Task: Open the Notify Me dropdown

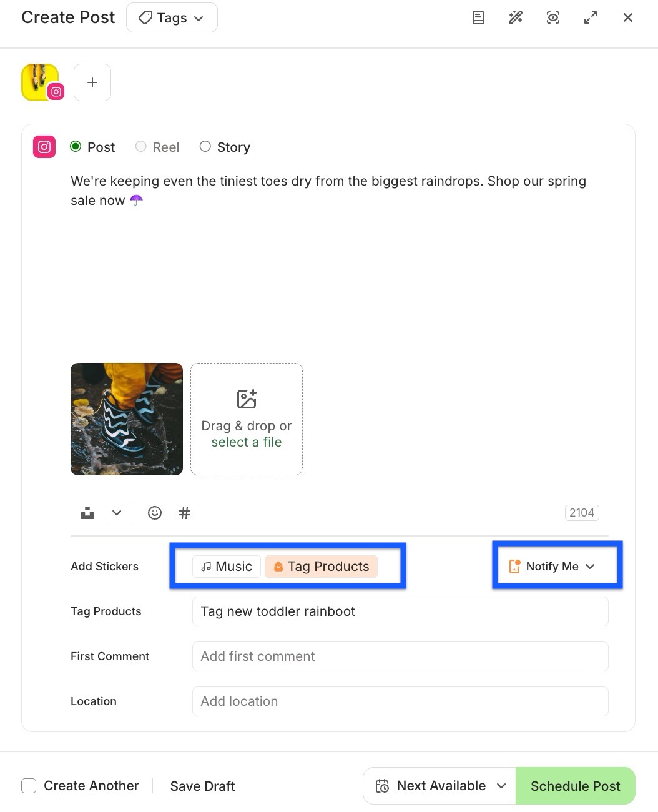Action: coord(555,566)
